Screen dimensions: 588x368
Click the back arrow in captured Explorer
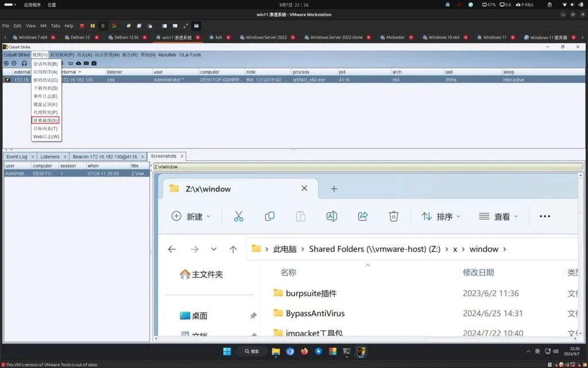(x=172, y=250)
